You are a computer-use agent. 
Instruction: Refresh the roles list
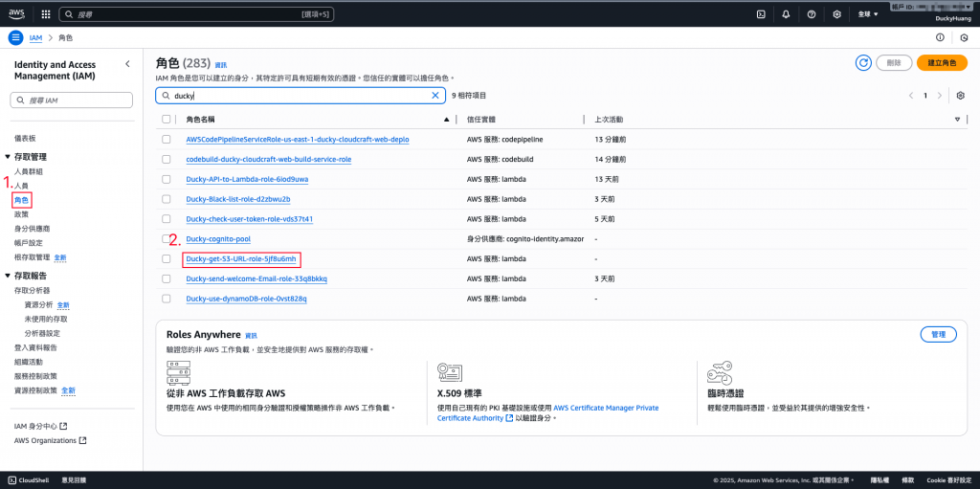pos(864,62)
